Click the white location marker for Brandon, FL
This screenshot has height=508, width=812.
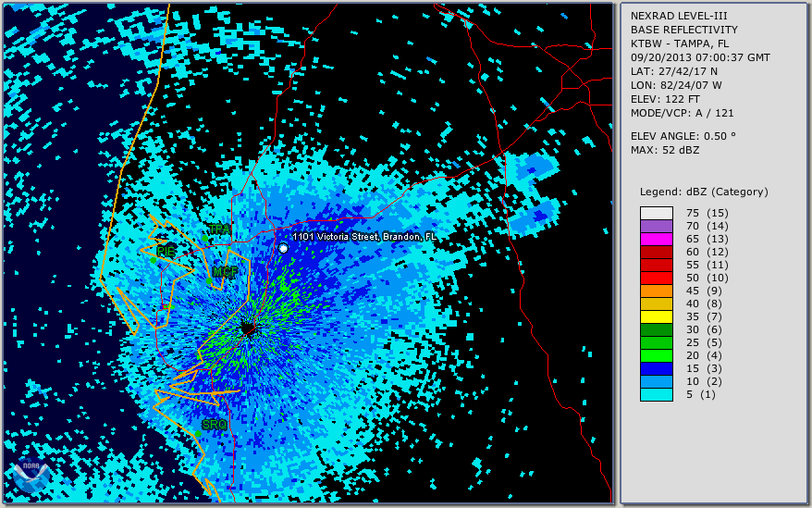283,248
